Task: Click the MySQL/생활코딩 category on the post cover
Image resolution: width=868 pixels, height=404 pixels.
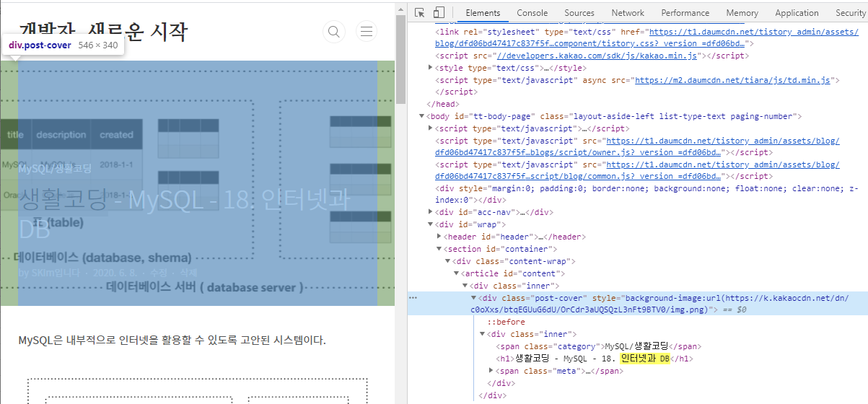Action: [x=55, y=168]
